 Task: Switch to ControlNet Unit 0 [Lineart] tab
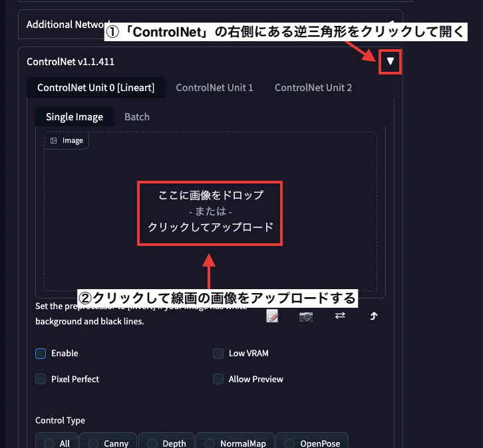[x=96, y=88]
